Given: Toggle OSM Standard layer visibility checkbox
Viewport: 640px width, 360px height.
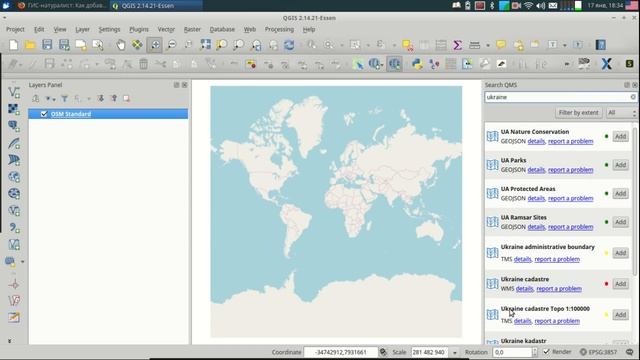Looking at the screenshot, I should 44,114.
